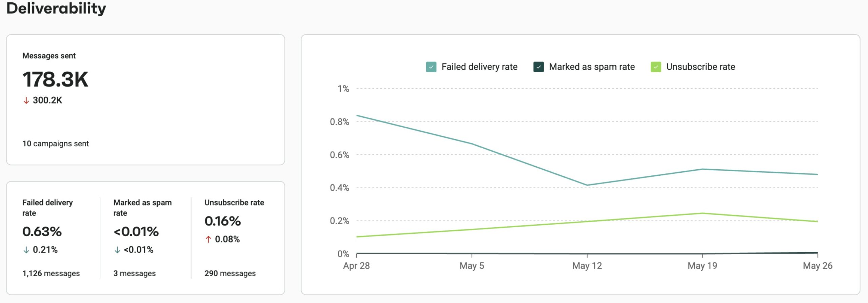Click the 1% gridline label on the y-axis
This screenshot has height=303, width=868.
point(343,88)
